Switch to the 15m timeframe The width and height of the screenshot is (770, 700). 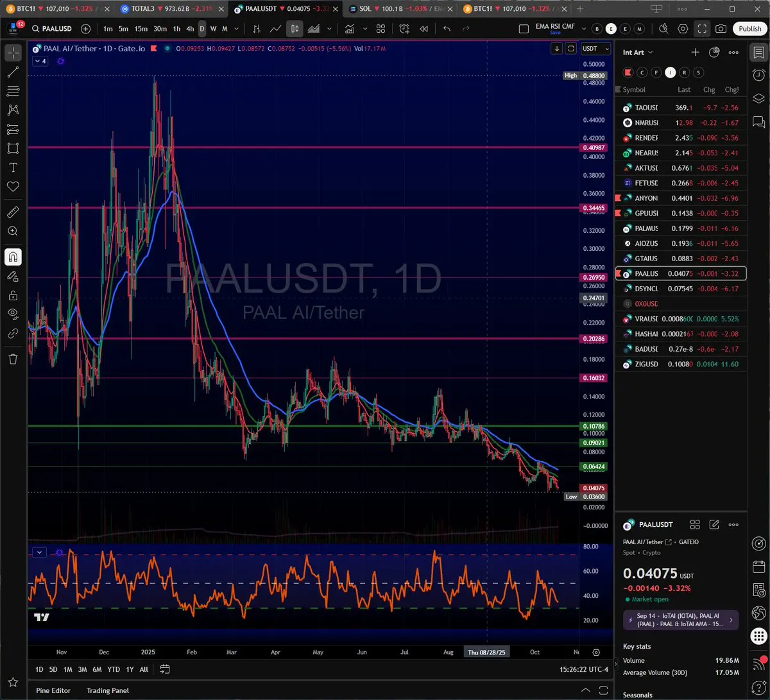tap(141, 29)
